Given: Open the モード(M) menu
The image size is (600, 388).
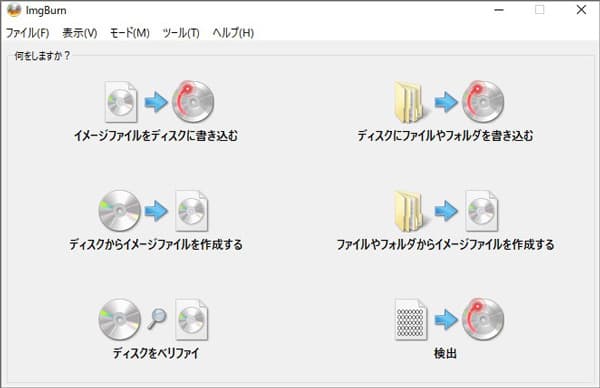Looking at the screenshot, I should click(x=130, y=33).
